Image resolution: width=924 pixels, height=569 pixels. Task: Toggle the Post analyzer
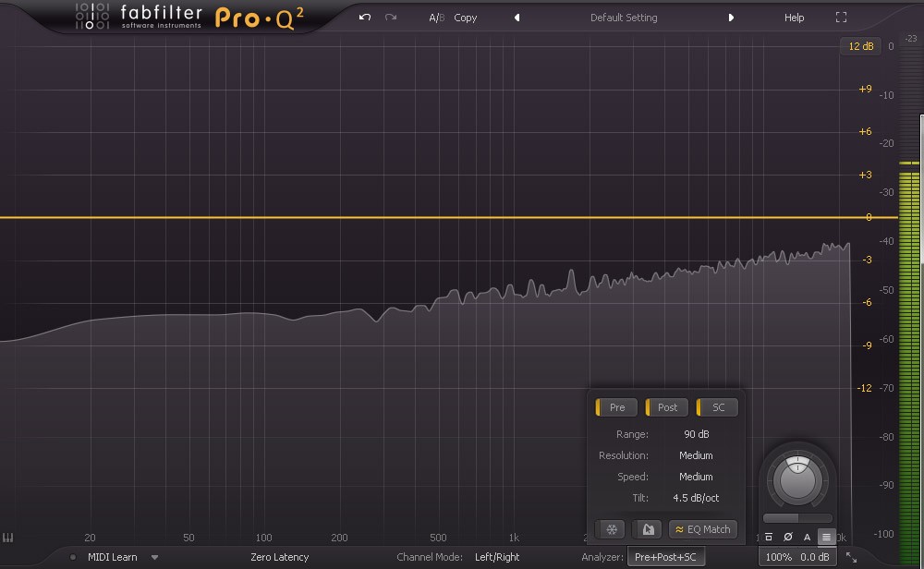(x=666, y=407)
